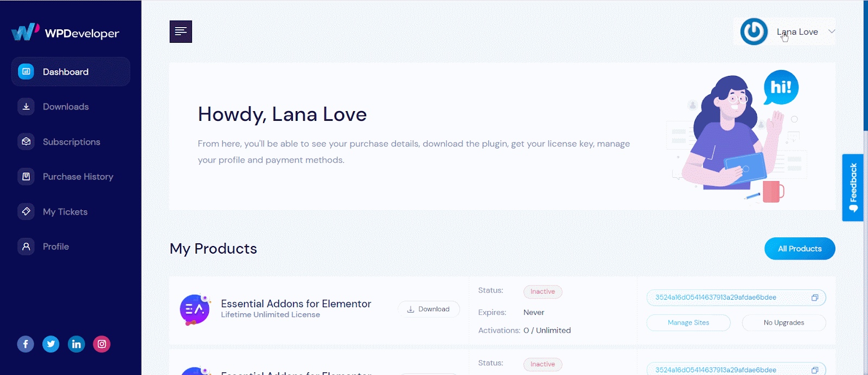The width and height of the screenshot is (868, 375).
Task: Toggle the sidebar hamburger menu
Action: tap(181, 31)
